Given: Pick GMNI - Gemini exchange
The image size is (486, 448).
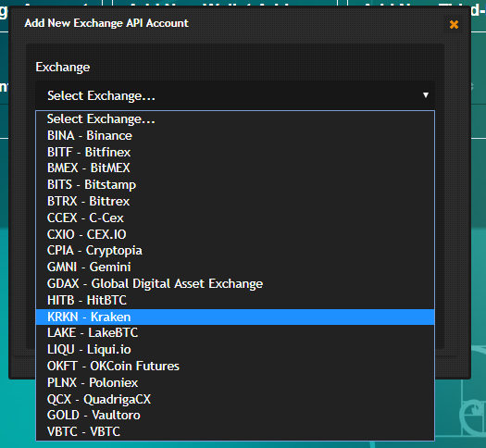Looking at the screenshot, I should (235, 268).
